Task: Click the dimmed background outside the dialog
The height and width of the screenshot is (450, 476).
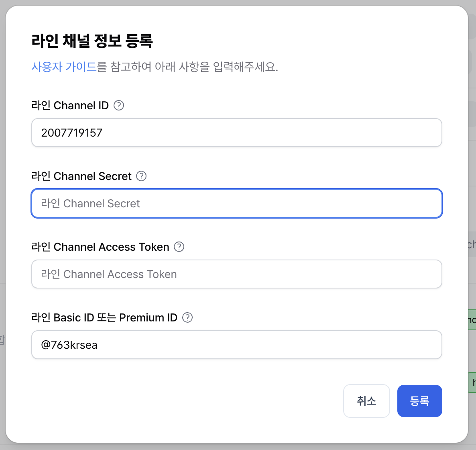Action: 2,225
